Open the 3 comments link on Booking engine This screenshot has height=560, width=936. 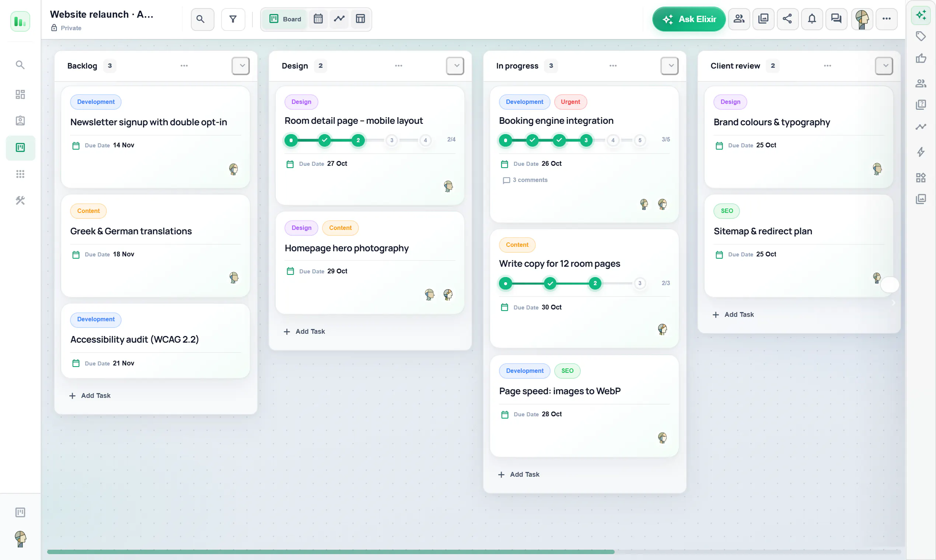coord(525,180)
